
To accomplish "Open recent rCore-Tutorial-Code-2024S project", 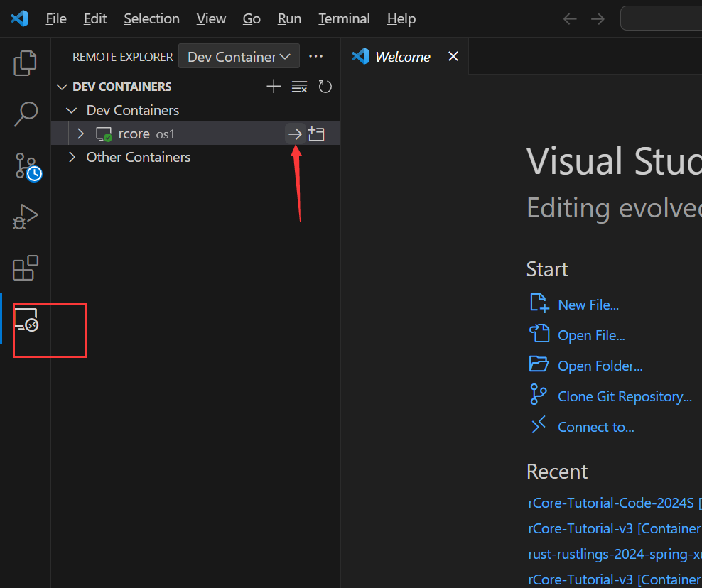I will [x=614, y=503].
